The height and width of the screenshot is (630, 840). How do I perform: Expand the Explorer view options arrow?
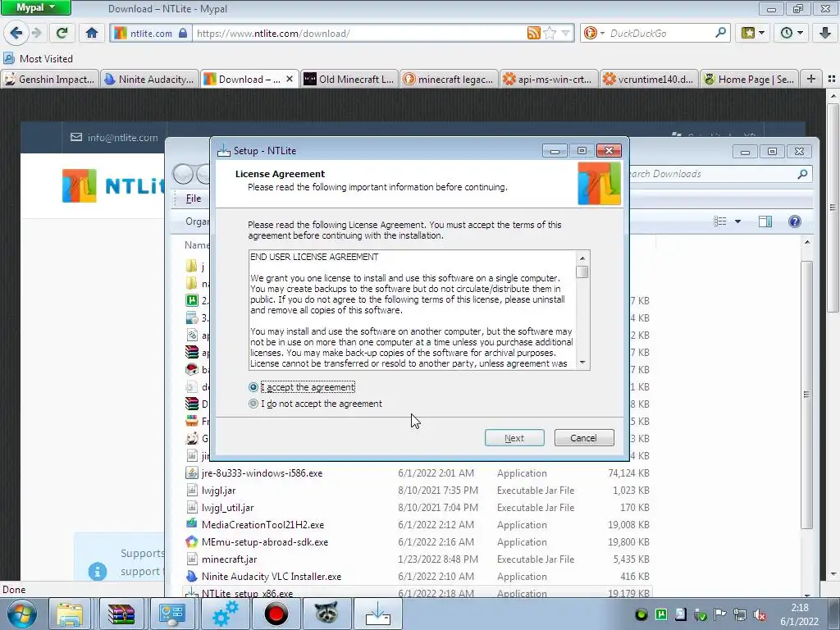[737, 221]
